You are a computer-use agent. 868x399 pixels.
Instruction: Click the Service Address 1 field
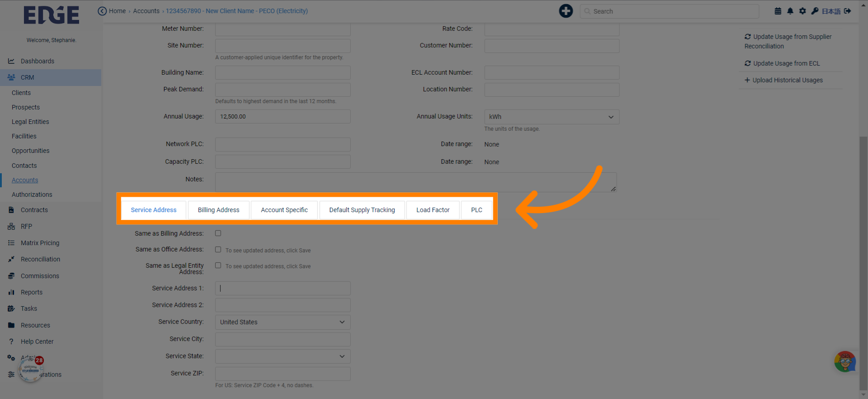pyautogui.click(x=283, y=288)
